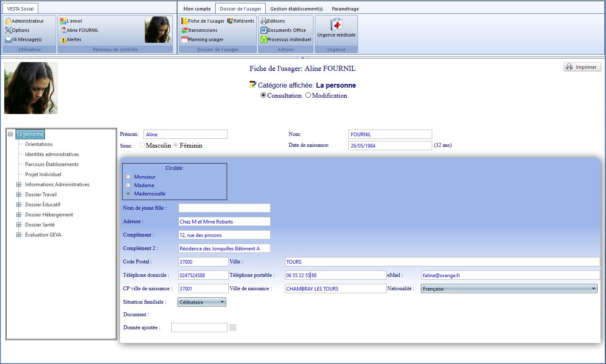Click the Transmissions arrows icon
Screen dimensions: 606x364
[x=184, y=30]
